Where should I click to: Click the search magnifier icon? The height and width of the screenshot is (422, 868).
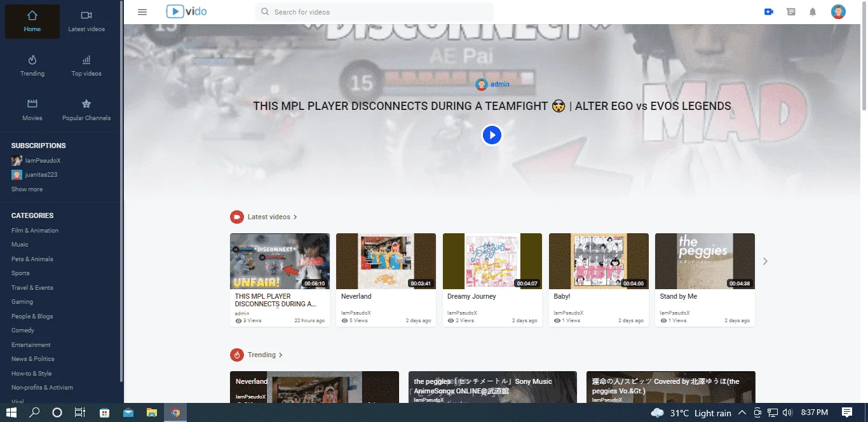(x=264, y=12)
